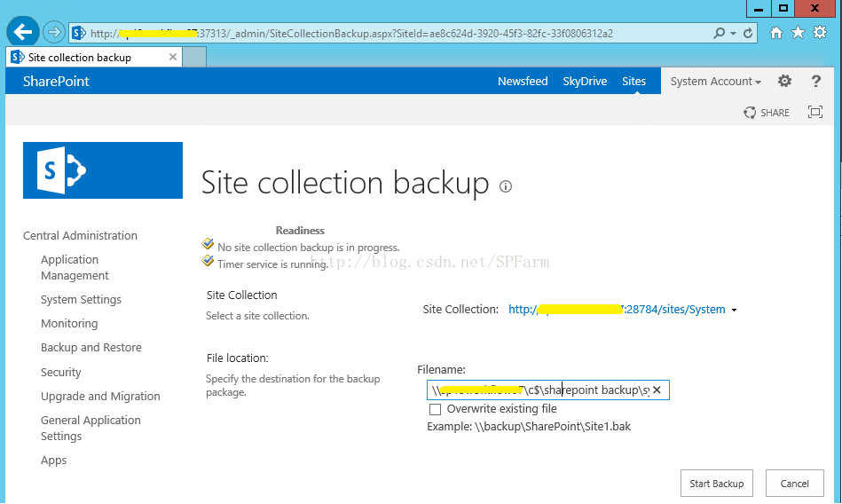Go back with the browser back arrow
The image size is (842, 504).
(x=22, y=32)
